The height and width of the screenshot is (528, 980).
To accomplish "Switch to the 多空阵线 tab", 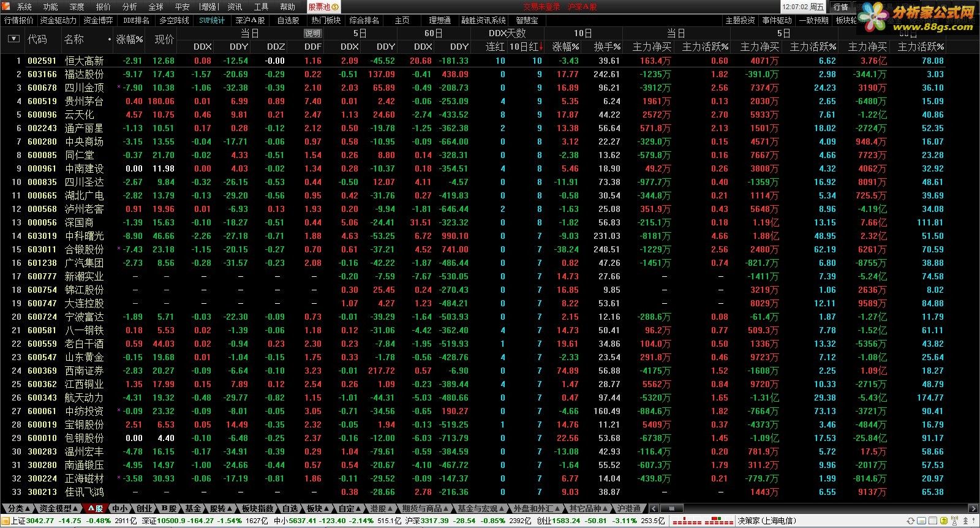I will 174,20.
